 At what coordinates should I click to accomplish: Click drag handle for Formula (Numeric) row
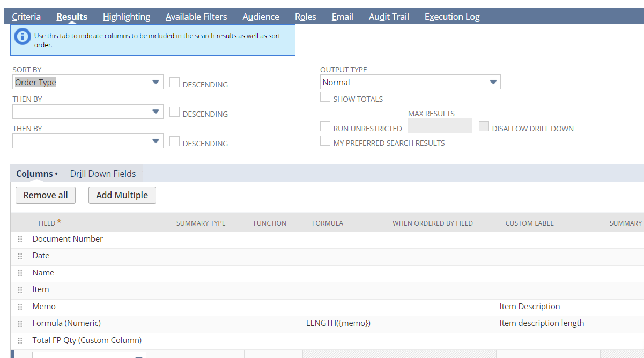[x=20, y=324]
